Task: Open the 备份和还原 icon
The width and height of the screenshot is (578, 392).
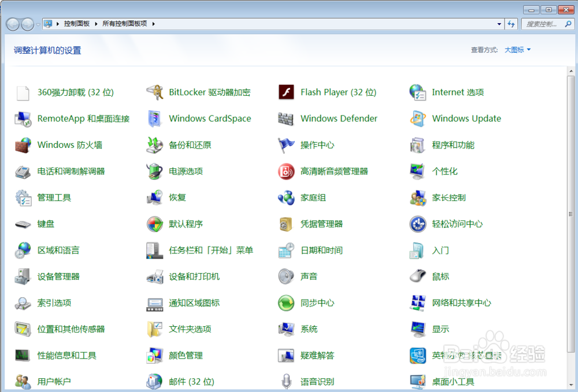Action: pyautogui.click(x=155, y=145)
